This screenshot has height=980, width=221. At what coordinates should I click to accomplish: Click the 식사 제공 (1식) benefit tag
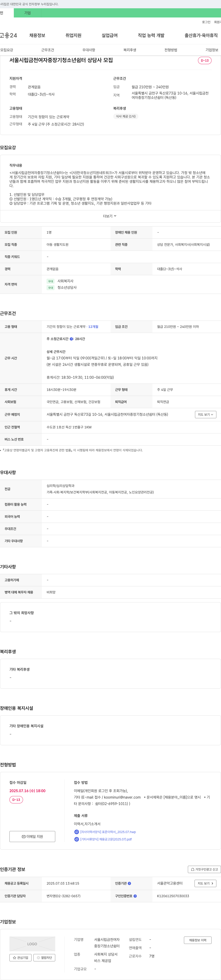click(x=126, y=116)
